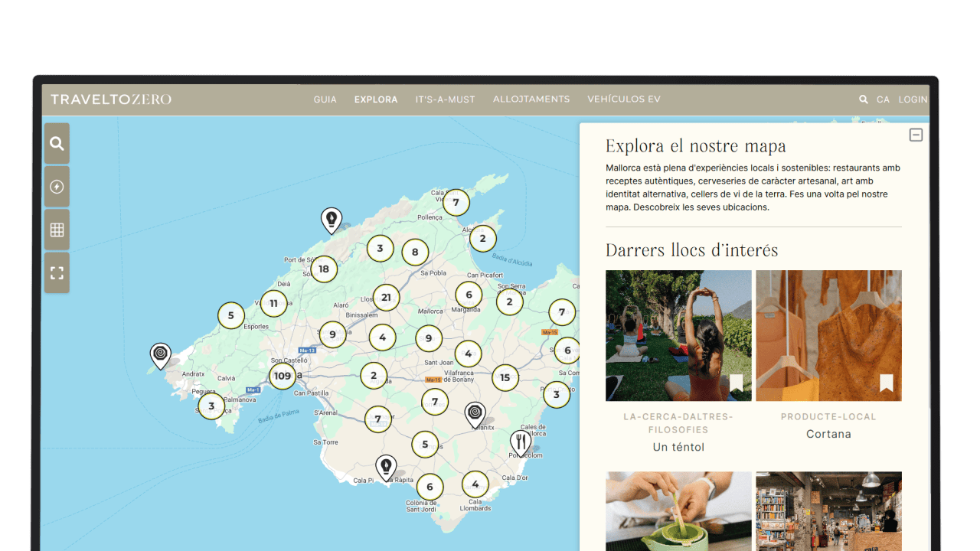The image size is (980, 551).
Task: Open the bookstore photo thumbnail
Action: 828,510
